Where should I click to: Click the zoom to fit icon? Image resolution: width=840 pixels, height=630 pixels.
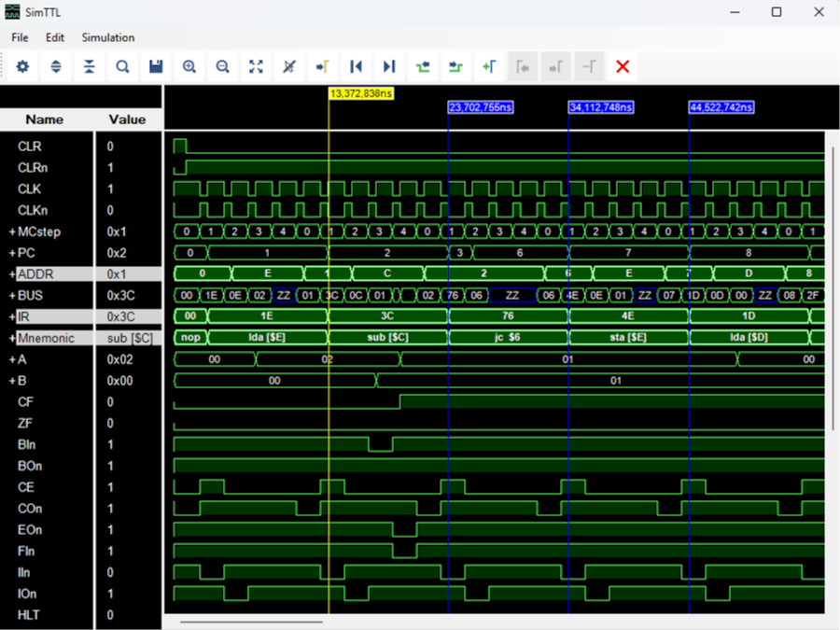pyautogui.click(x=256, y=67)
